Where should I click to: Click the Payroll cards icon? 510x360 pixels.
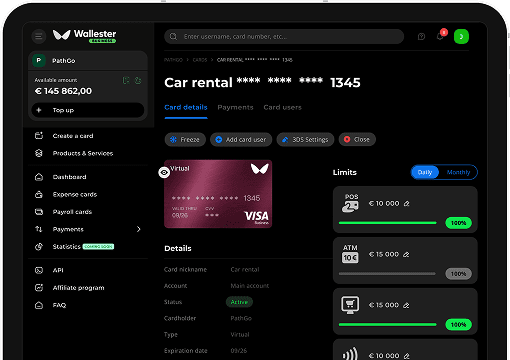click(39, 212)
